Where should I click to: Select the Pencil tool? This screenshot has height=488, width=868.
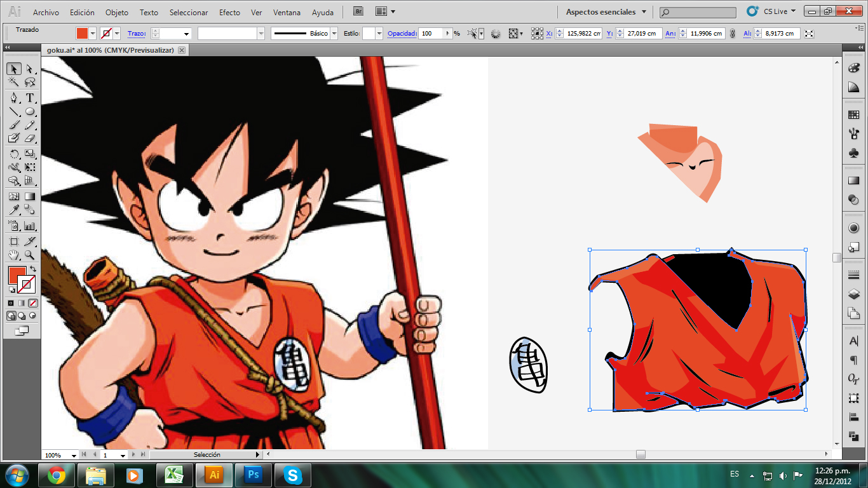(29, 125)
